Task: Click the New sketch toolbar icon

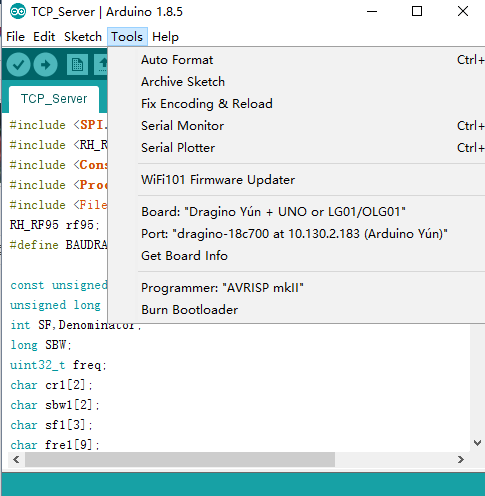Action: point(77,65)
